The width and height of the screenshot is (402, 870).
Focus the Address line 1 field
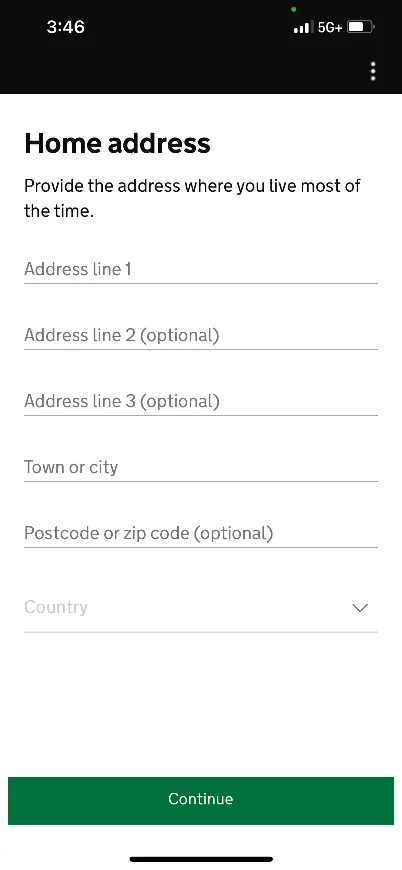pyautogui.click(x=201, y=270)
